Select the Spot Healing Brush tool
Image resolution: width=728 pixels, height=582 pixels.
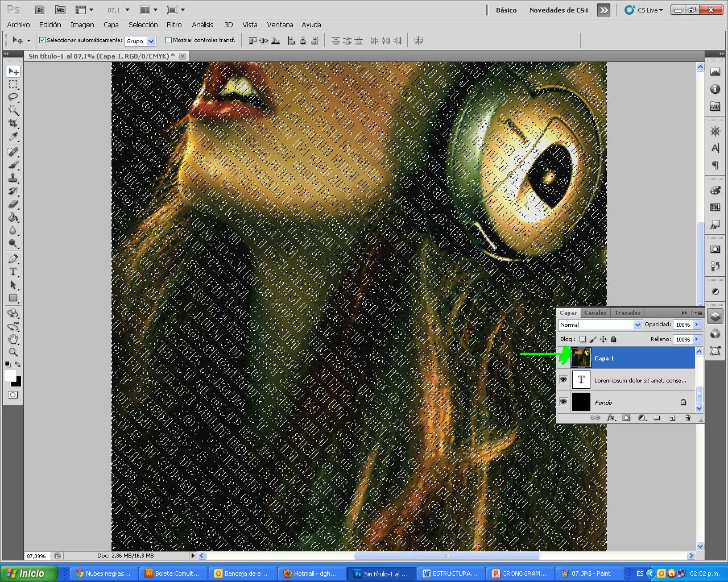click(13, 152)
